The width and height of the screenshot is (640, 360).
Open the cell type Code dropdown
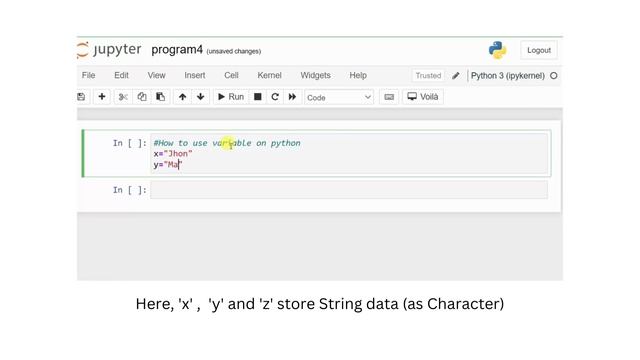(x=339, y=97)
